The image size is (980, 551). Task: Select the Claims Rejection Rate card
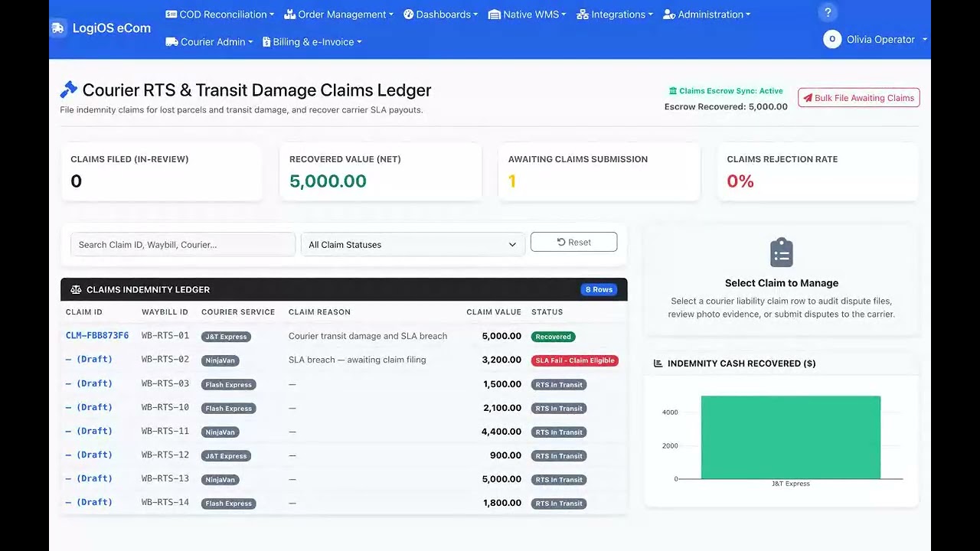click(x=818, y=172)
